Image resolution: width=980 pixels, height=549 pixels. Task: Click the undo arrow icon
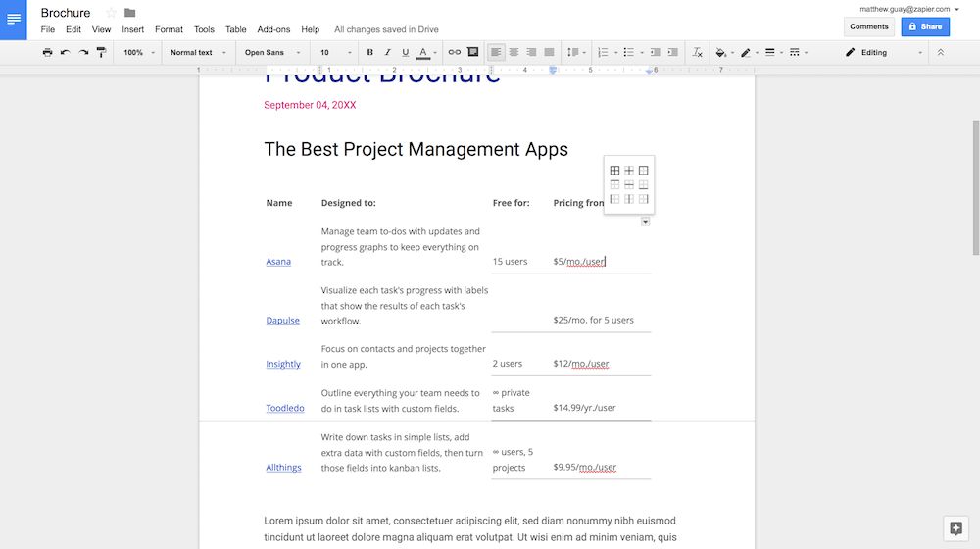pyautogui.click(x=66, y=53)
